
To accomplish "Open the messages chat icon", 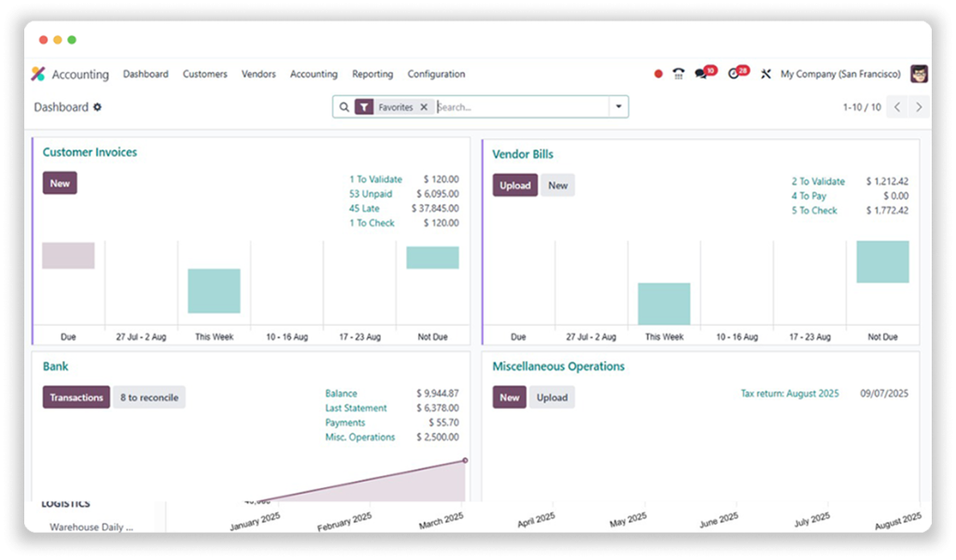I will pos(701,74).
